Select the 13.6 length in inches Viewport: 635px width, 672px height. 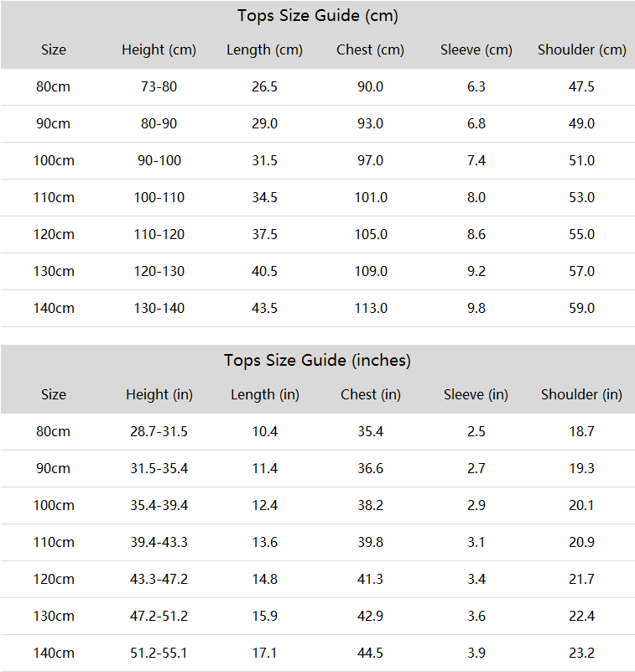click(264, 543)
